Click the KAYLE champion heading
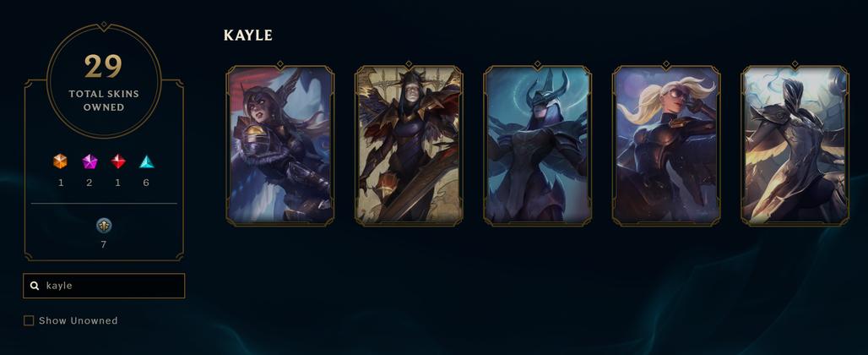The image size is (868, 355). point(248,35)
